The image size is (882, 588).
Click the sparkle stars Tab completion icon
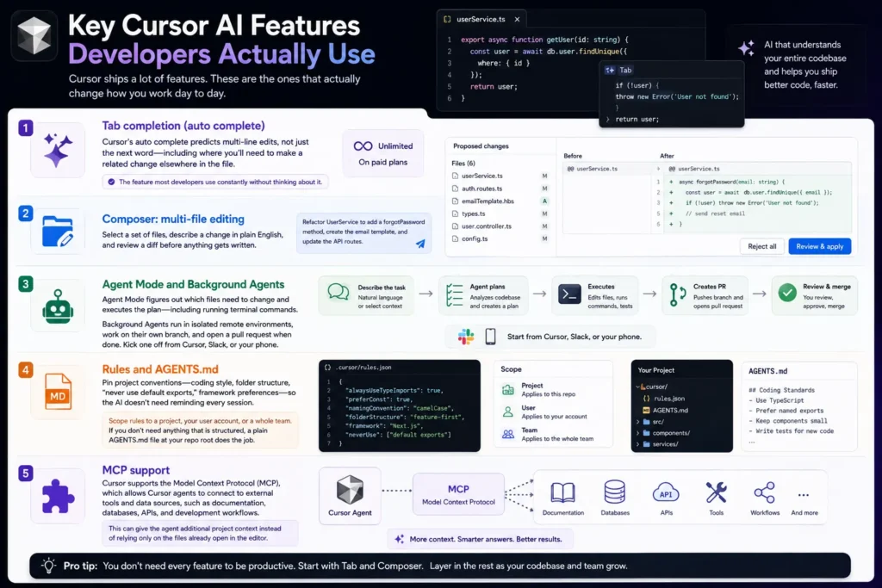pos(58,150)
